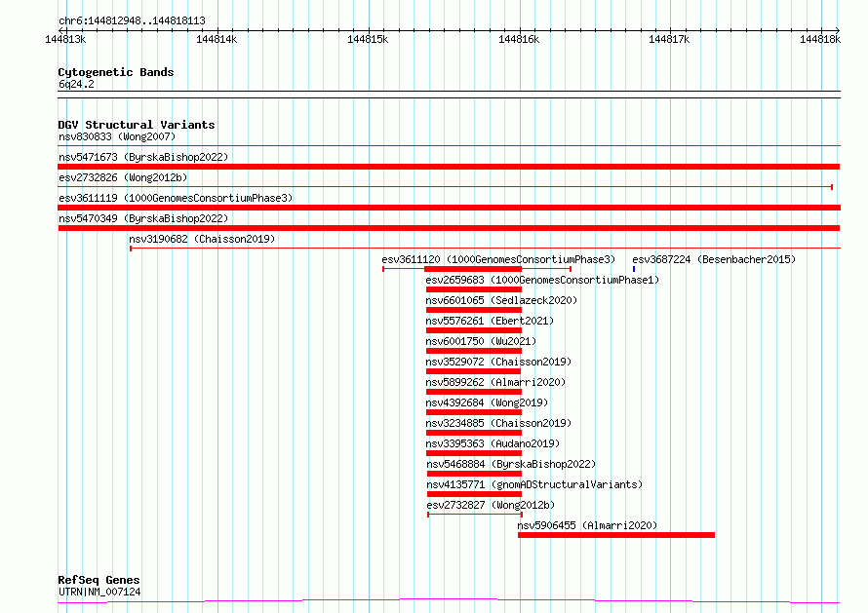
Task: Open esv3611119 (1000GenomesConsortiumPhase3) variant
Action: pyautogui.click(x=176, y=198)
